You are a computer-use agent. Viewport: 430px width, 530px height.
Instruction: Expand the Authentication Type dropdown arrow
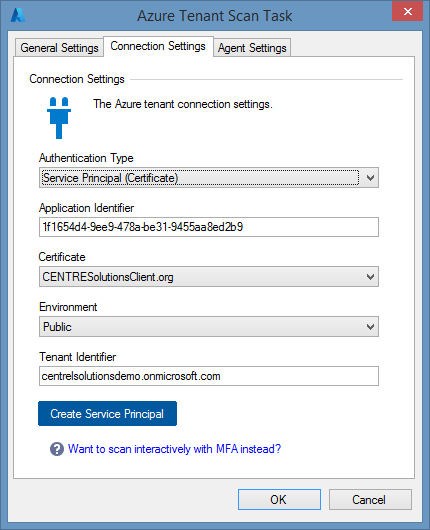[x=370, y=177]
